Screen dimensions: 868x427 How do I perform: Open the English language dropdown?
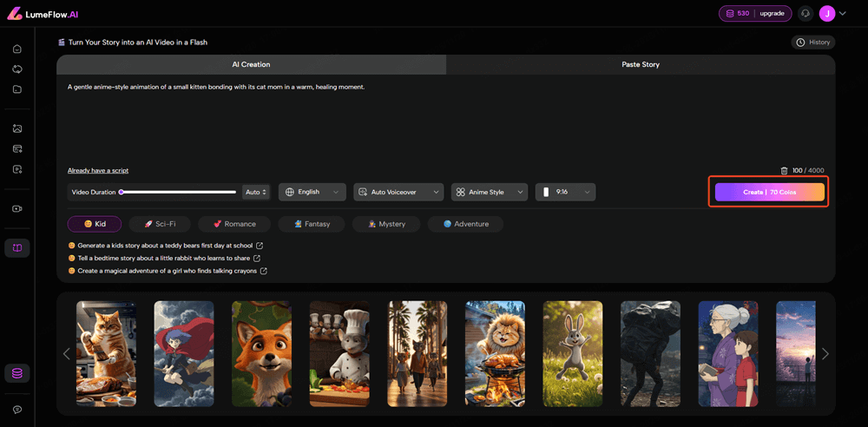(x=312, y=192)
